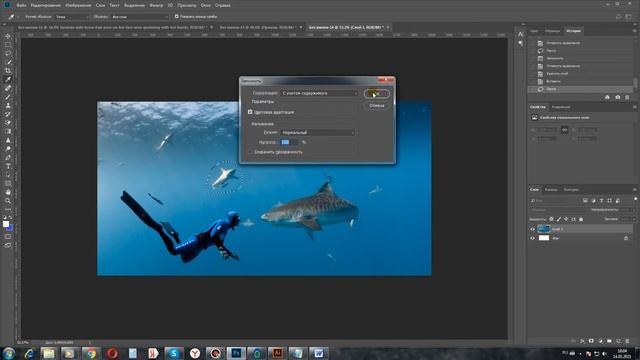Image resolution: width=640 pixels, height=360 pixels.
Task: Open blending Mode dropdown in Fill dialog
Action: (x=318, y=132)
